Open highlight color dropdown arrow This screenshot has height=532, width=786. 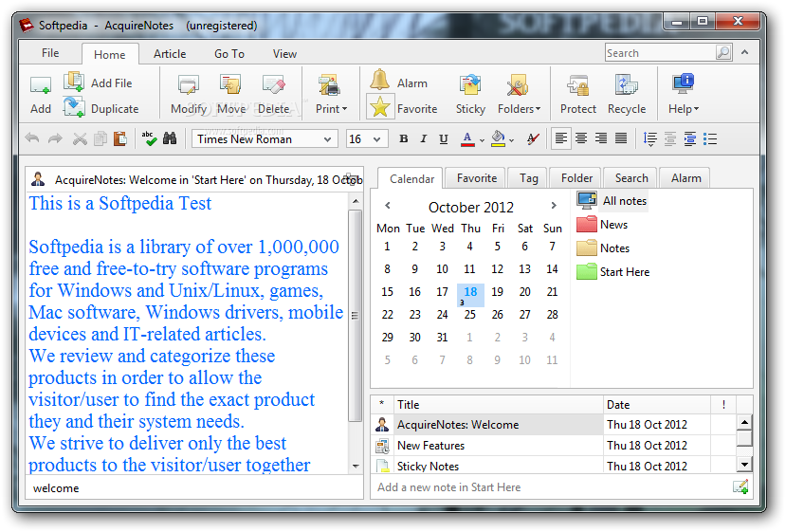511,140
